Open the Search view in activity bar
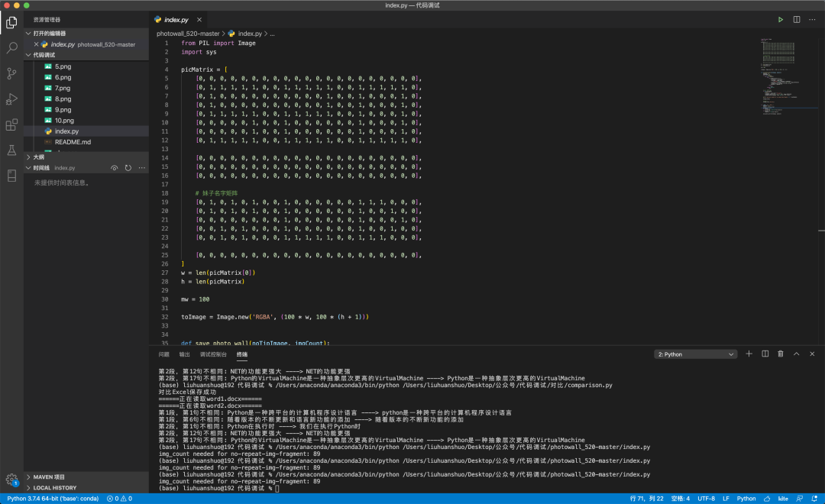 click(x=11, y=47)
